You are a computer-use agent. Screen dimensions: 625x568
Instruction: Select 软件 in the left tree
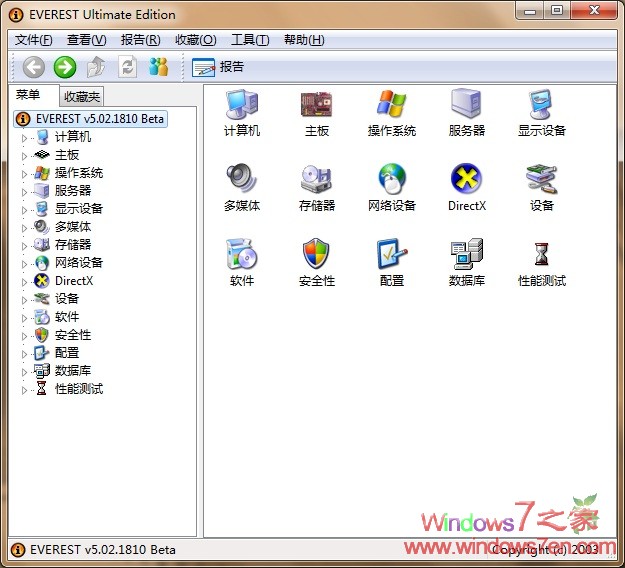tap(67, 316)
